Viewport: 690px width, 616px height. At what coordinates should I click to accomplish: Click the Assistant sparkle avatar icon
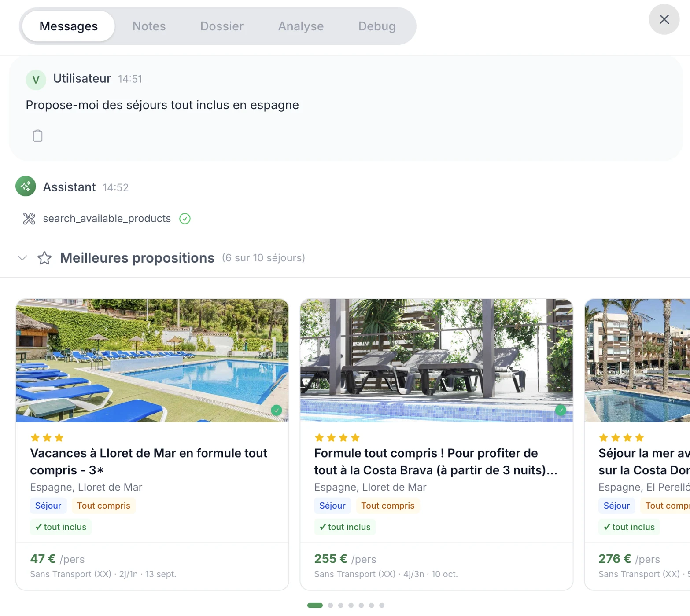tap(26, 186)
